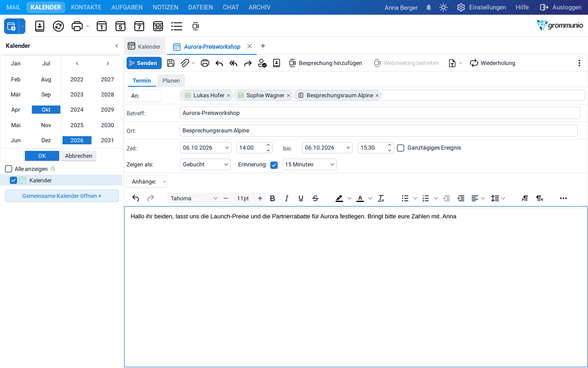
Task: Open the 15 Minuten reminder dropdown
Action: click(310, 164)
